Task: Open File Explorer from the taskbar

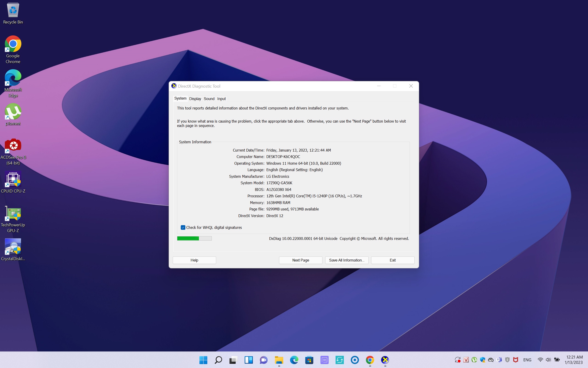Action: (x=279, y=360)
